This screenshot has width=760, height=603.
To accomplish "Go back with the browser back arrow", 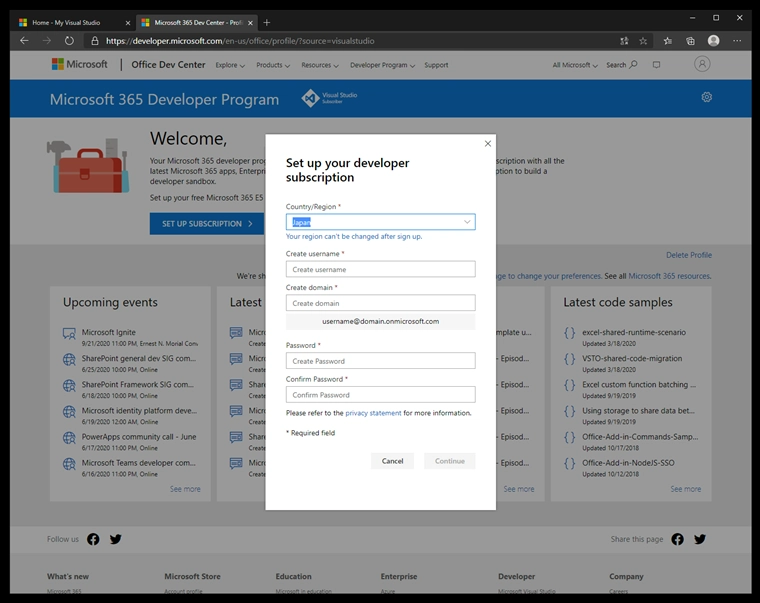I will click(24, 41).
